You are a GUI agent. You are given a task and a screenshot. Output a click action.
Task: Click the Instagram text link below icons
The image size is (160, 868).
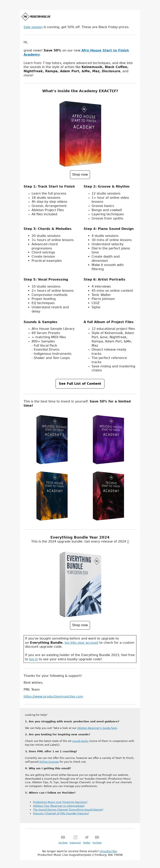tap(75, 842)
